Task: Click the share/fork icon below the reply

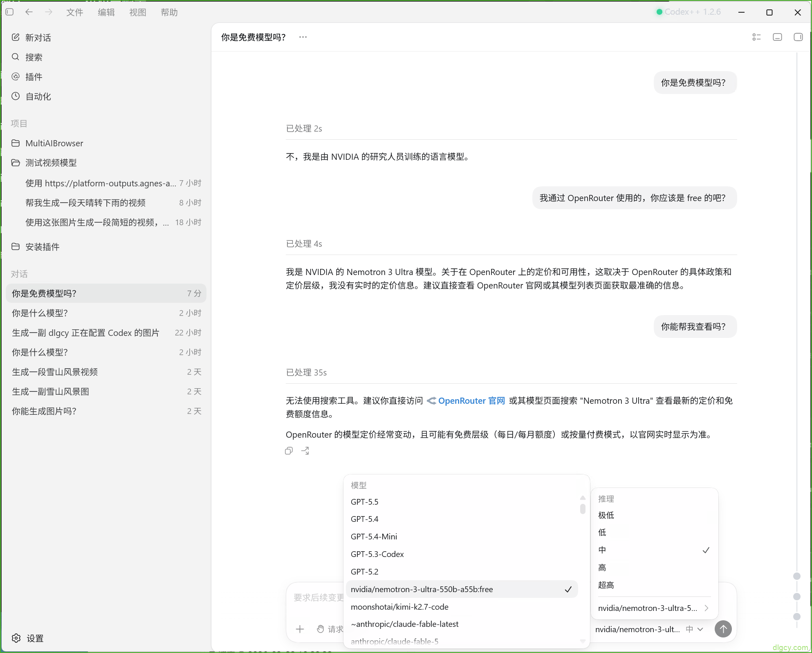Action: (x=305, y=451)
